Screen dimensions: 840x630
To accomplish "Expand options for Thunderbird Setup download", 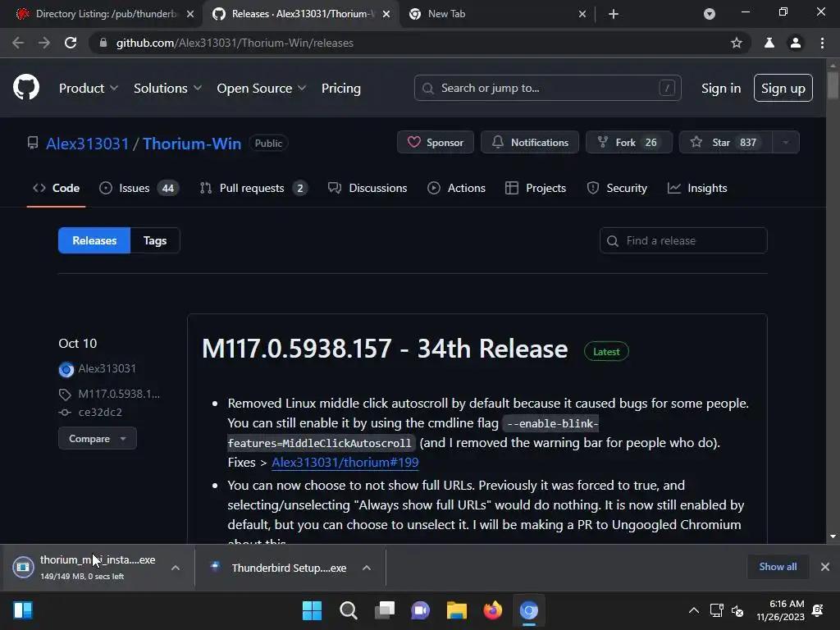I will [367, 568].
